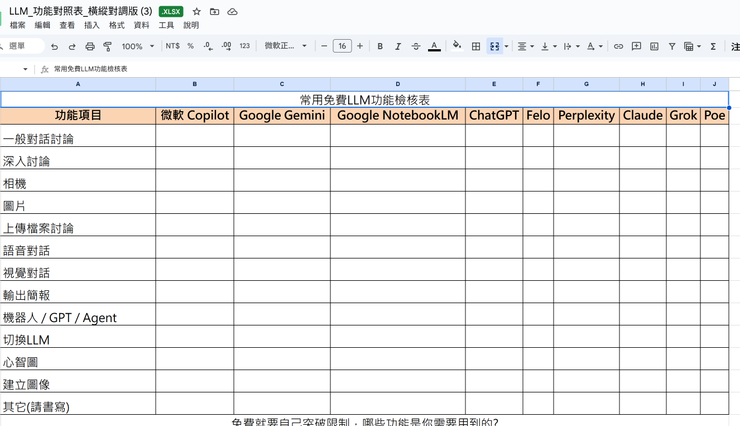Click the sigma functions icon
The image size is (740, 426).
713,46
